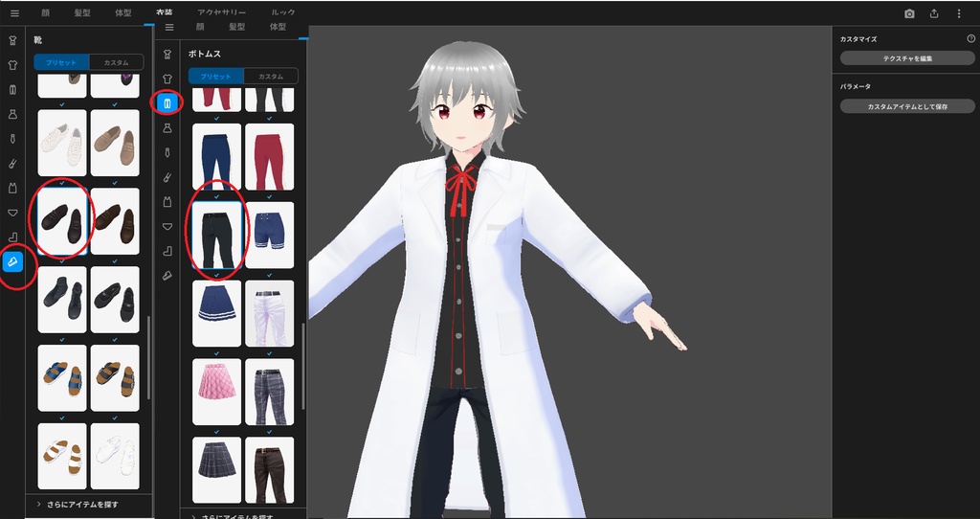This screenshot has width=980, height=519.
Task: Open the 顔 tab in the overlapping second bar
Action: tap(200, 27)
